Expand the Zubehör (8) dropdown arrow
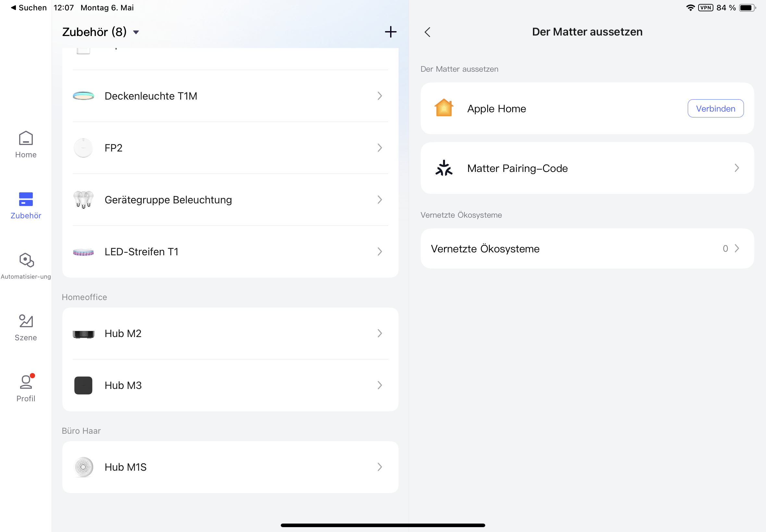 [x=136, y=32]
